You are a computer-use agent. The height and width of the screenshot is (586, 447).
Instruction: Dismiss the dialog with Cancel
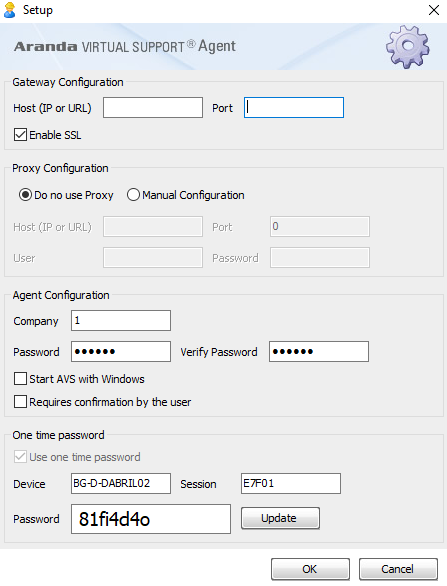click(398, 569)
